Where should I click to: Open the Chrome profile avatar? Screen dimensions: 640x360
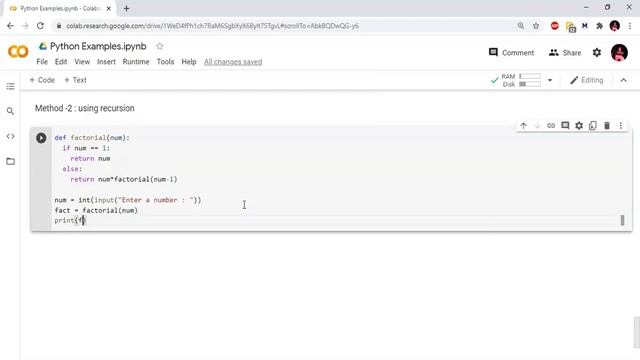615,26
